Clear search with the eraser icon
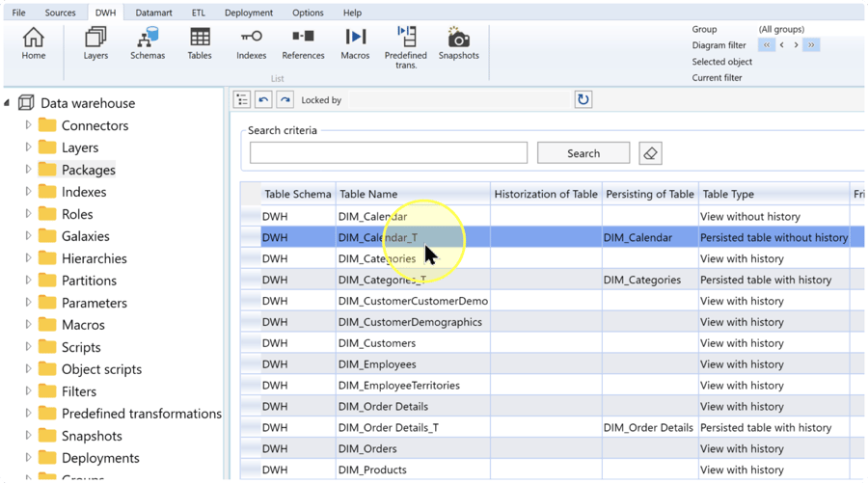Viewport: 868px width, 483px height. point(650,153)
